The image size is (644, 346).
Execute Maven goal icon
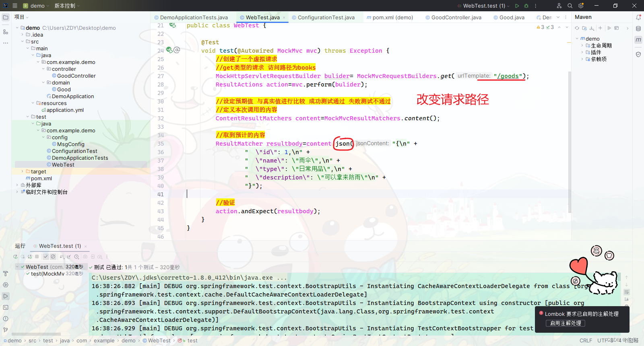pyautogui.click(x=616, y=28)
